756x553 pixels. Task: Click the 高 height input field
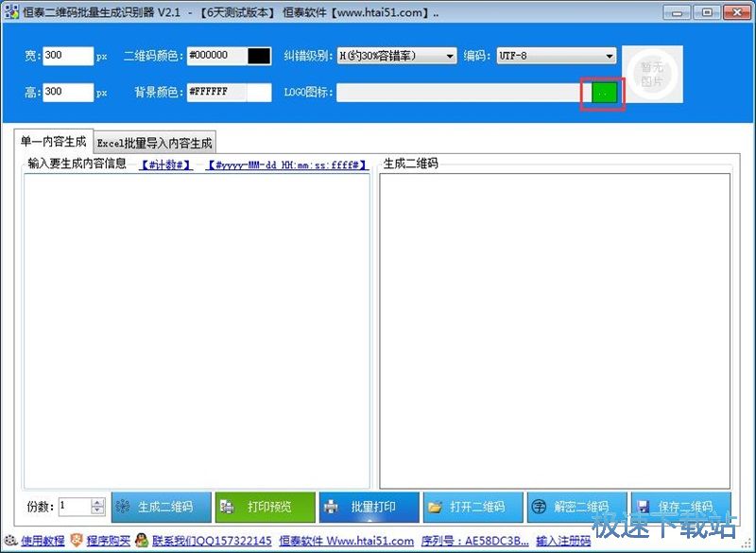68,92
